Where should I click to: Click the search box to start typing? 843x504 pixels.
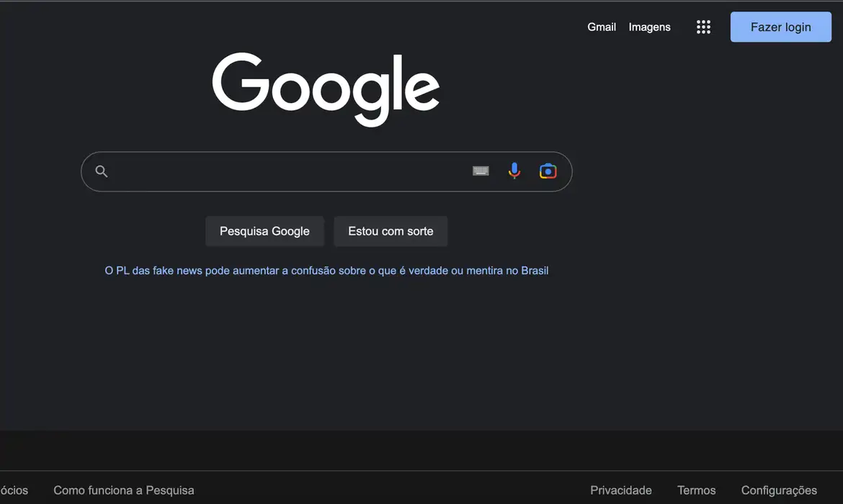click(288, 171)
